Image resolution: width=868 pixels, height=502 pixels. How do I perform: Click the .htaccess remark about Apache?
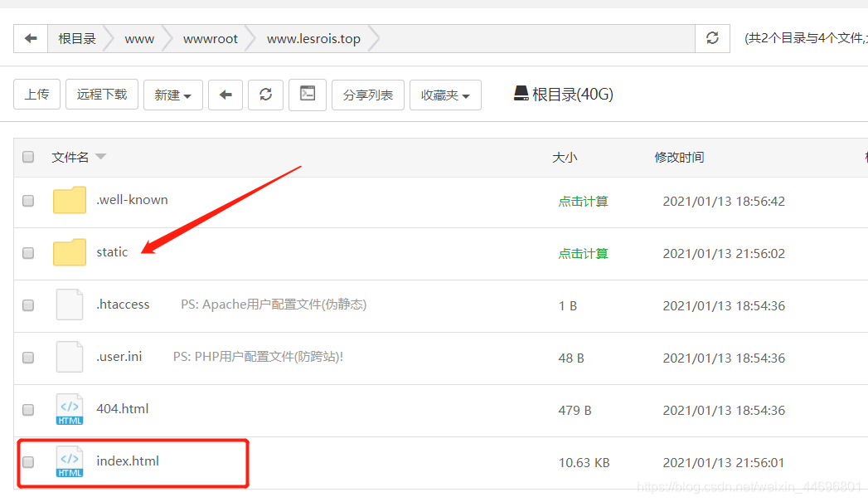pyautogui.click(x=274, y=305)
